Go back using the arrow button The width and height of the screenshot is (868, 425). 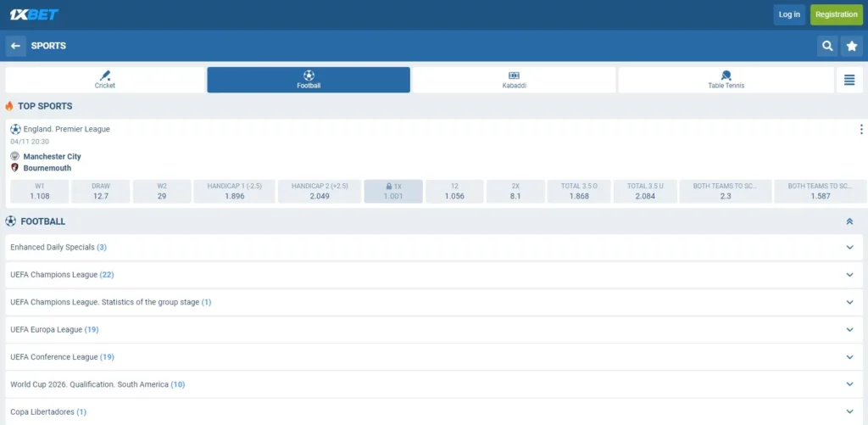coord(15,46)
